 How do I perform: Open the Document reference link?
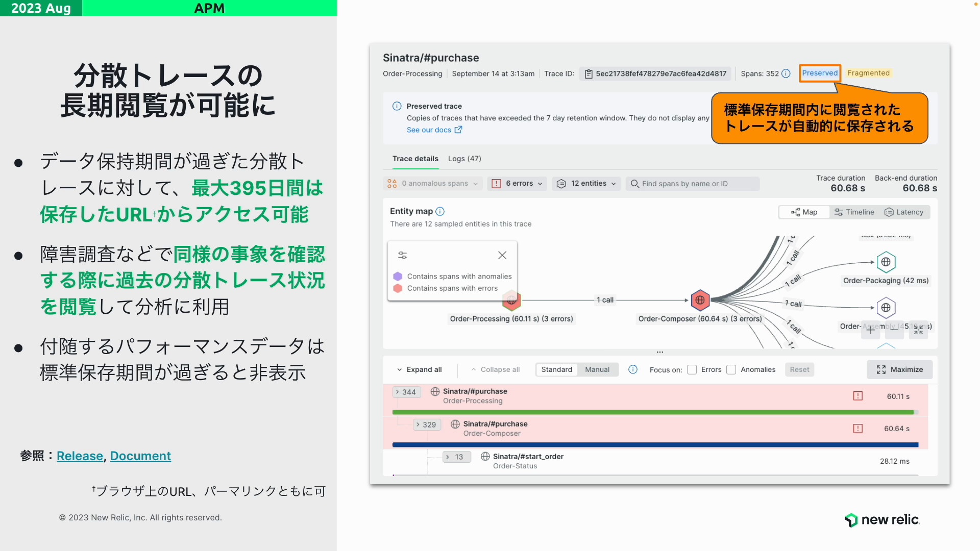140,456
